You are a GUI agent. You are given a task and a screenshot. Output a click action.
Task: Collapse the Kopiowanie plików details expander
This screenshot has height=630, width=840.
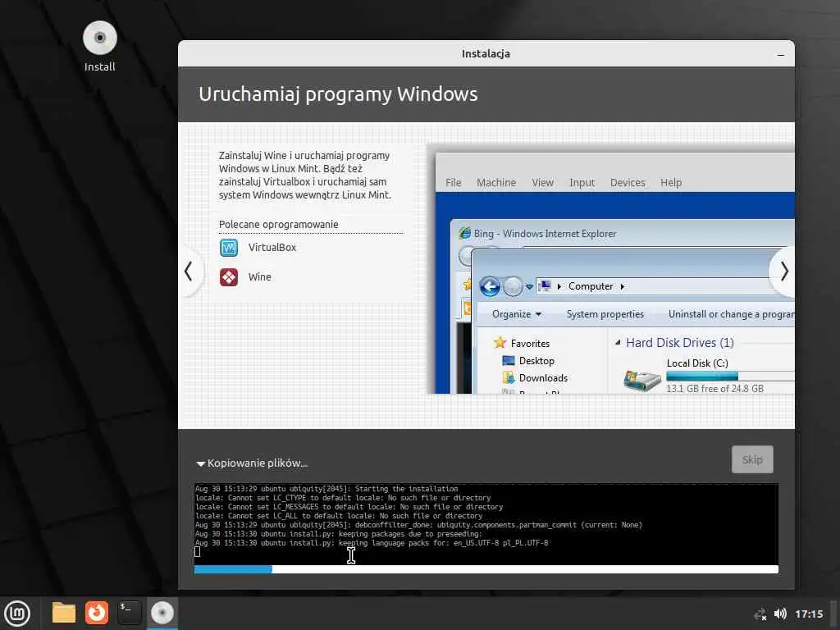tap(201, 463)
